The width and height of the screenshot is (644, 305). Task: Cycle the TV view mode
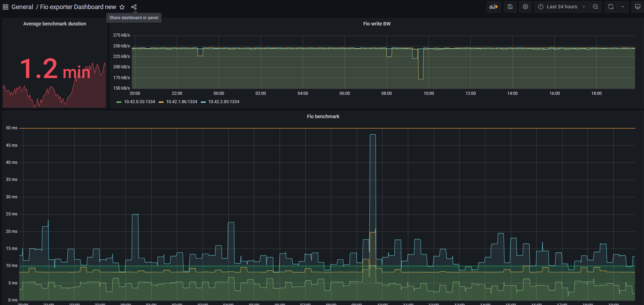(637, 7)
